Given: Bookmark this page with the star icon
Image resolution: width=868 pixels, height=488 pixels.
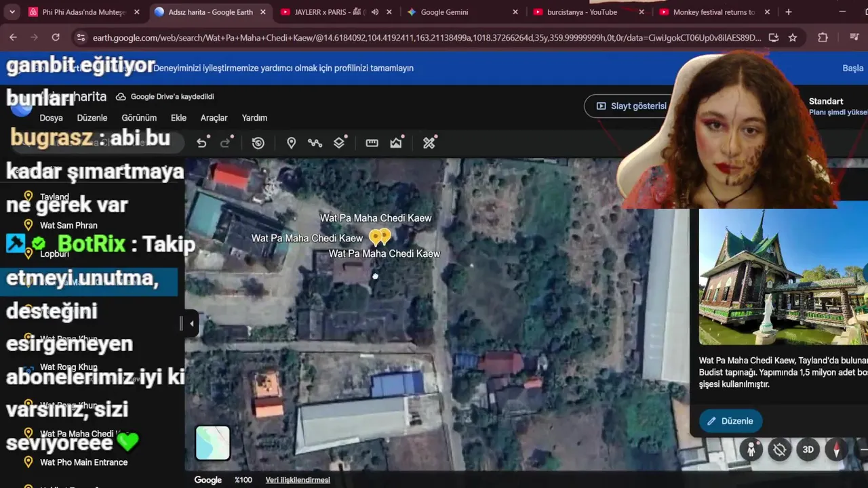Looking at the screenshot, I should coord(793,37).
